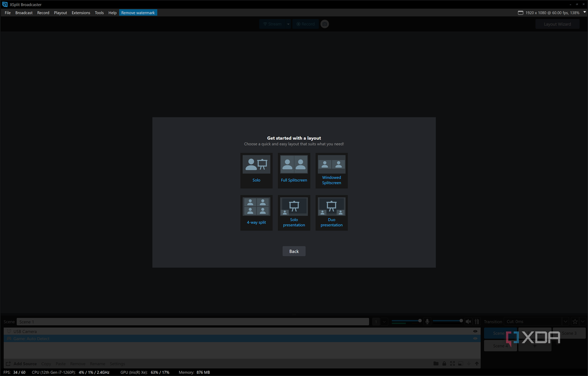Select the Solo presentation layout
Screen dimensions: 588x376
click(x=294, y=213)
